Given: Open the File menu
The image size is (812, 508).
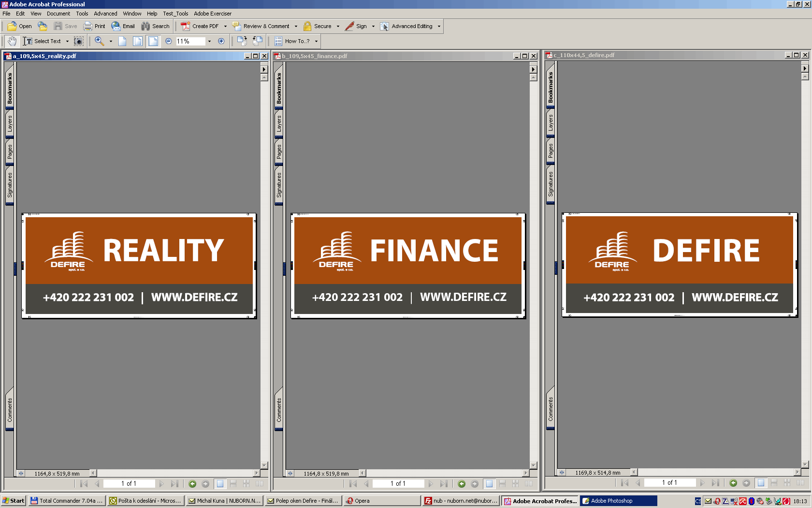Looking at the screenshot, I should (6, 14).
